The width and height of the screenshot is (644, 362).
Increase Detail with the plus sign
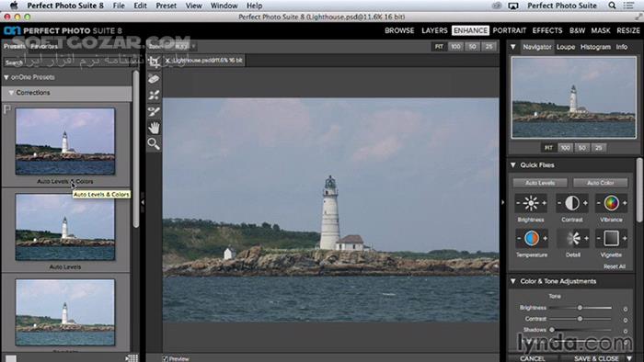pos(586,238)
